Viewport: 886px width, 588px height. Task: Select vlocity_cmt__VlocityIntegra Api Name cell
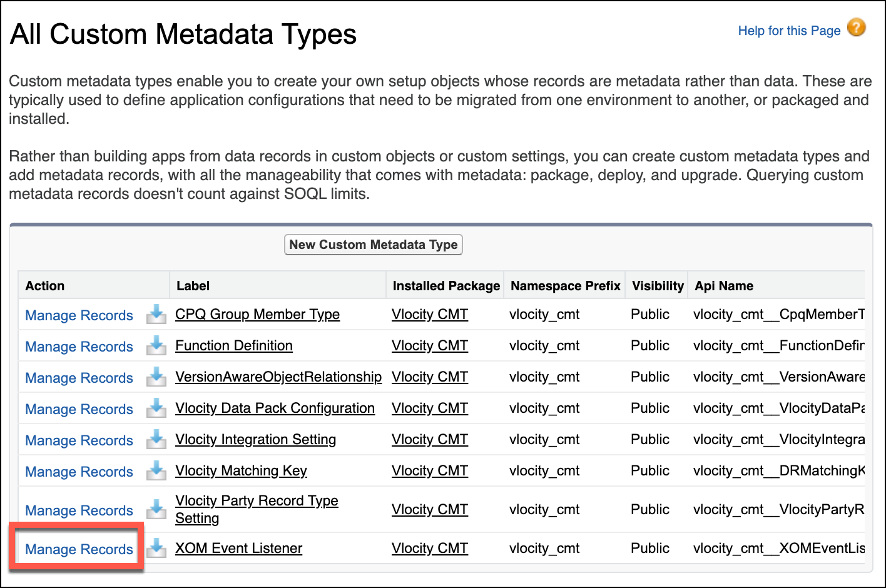click(x=779, y=439)
